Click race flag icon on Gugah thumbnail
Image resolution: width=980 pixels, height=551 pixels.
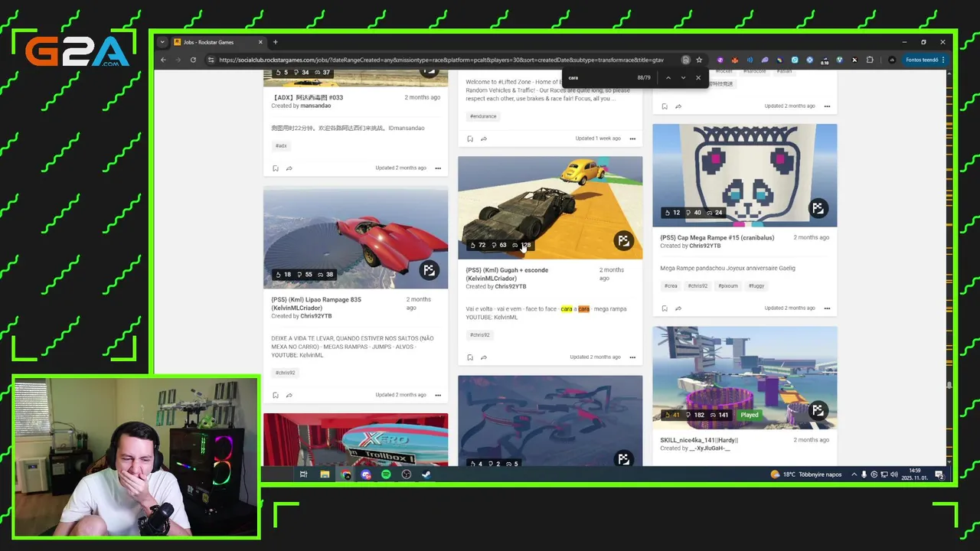point(623,240)
